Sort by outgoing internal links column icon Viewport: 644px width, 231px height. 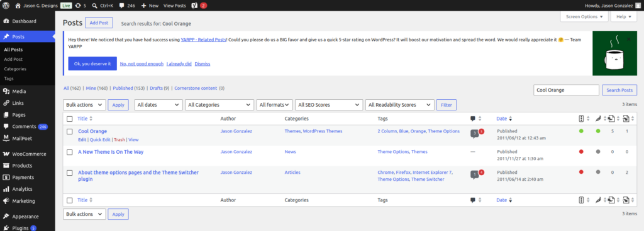coord(611,119)
